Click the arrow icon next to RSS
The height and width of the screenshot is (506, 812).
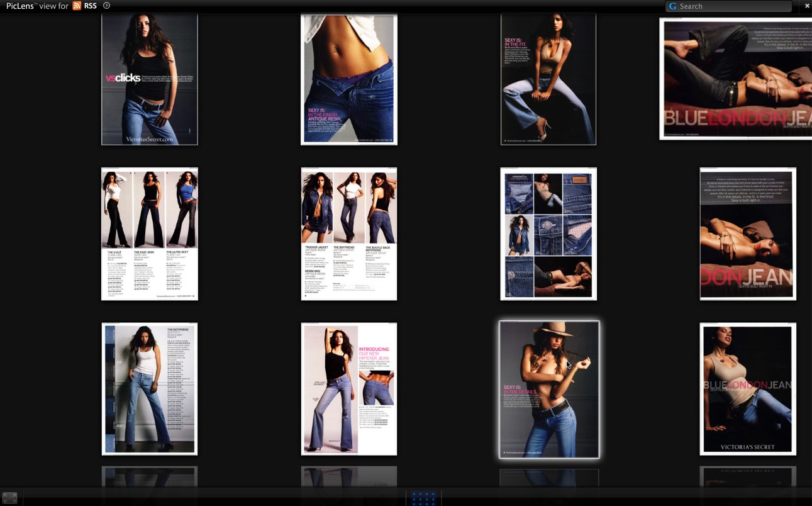point(106,6)
